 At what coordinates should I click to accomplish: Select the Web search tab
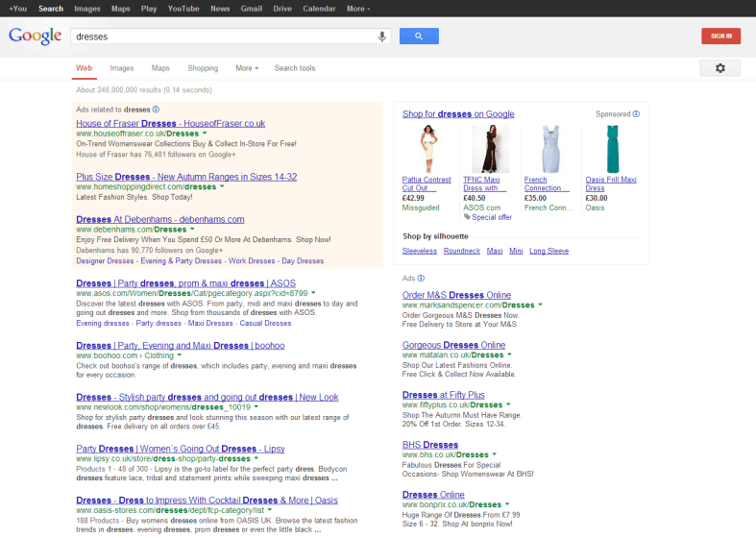click(84, 68)
